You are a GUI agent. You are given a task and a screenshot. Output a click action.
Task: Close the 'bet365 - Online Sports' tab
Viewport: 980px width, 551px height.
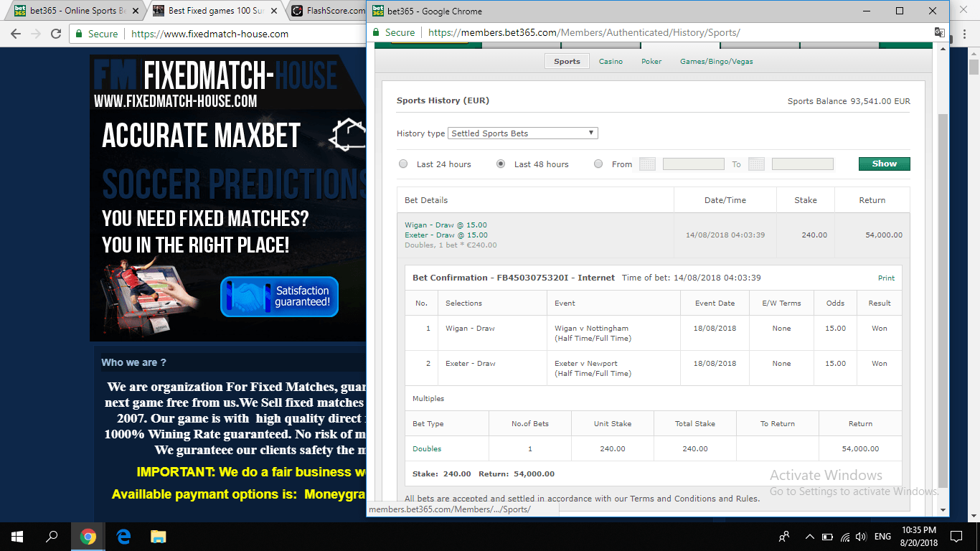coord(136,11)
